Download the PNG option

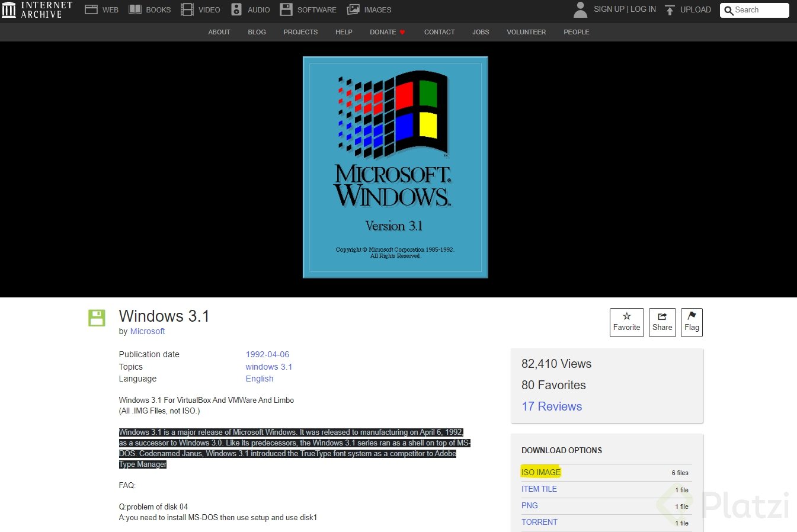click(x=530, y=505)
